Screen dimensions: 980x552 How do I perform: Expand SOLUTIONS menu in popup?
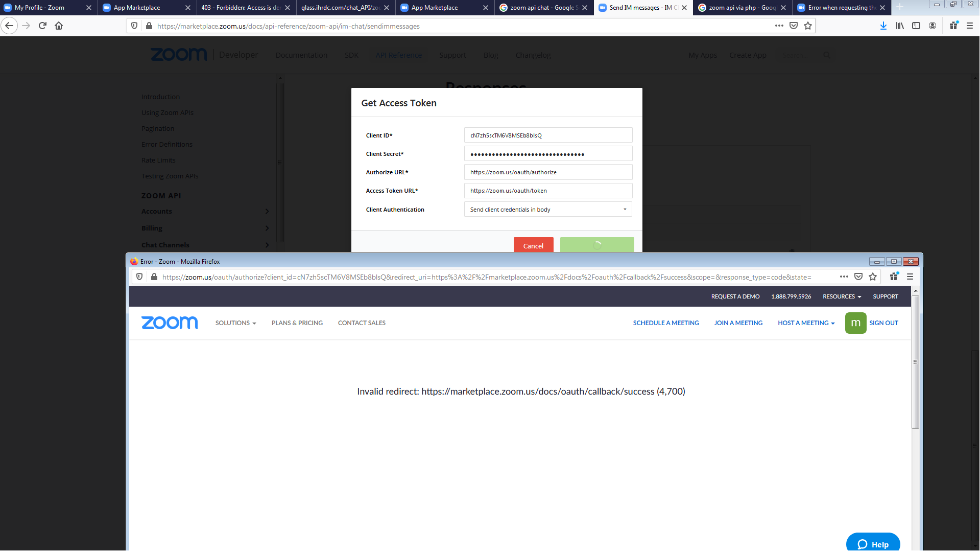235,323
